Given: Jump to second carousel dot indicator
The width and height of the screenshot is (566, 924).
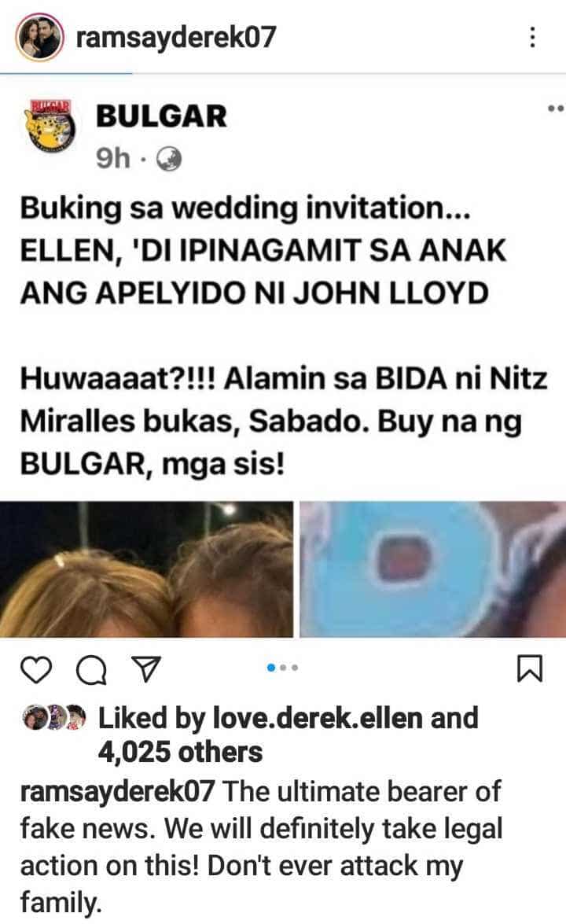Looking at the screenshot, I should pyautogui.click(x=283, y=668).
